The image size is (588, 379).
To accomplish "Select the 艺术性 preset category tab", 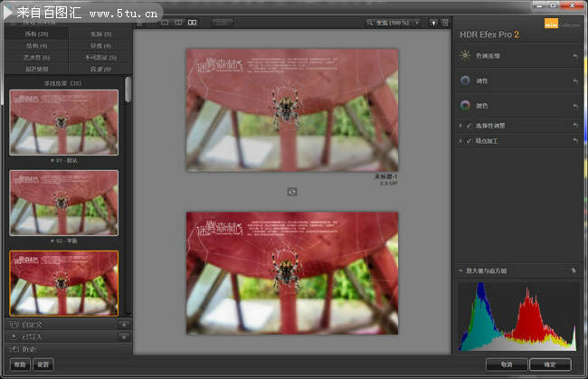I will click(34, 57).
